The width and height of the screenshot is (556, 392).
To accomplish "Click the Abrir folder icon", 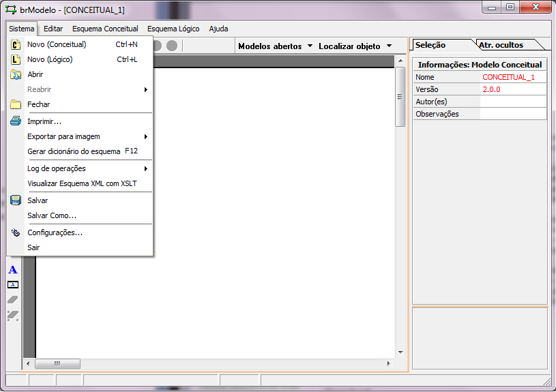I will (16, 74).
